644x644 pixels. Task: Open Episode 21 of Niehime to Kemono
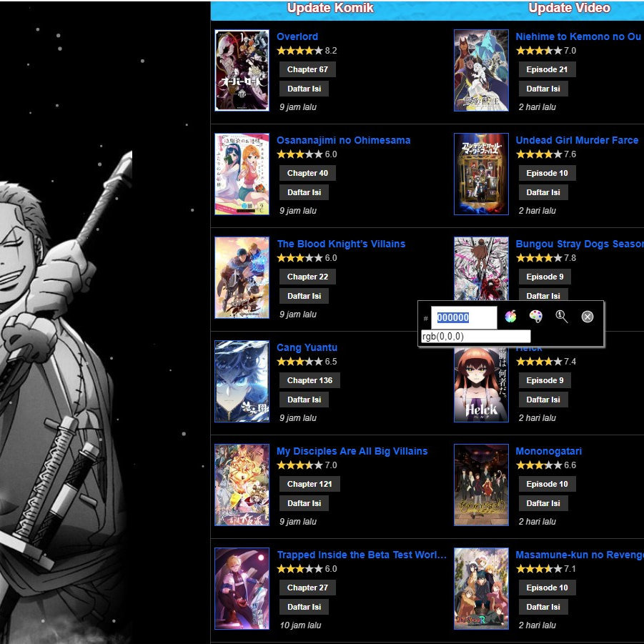(547, 69)
